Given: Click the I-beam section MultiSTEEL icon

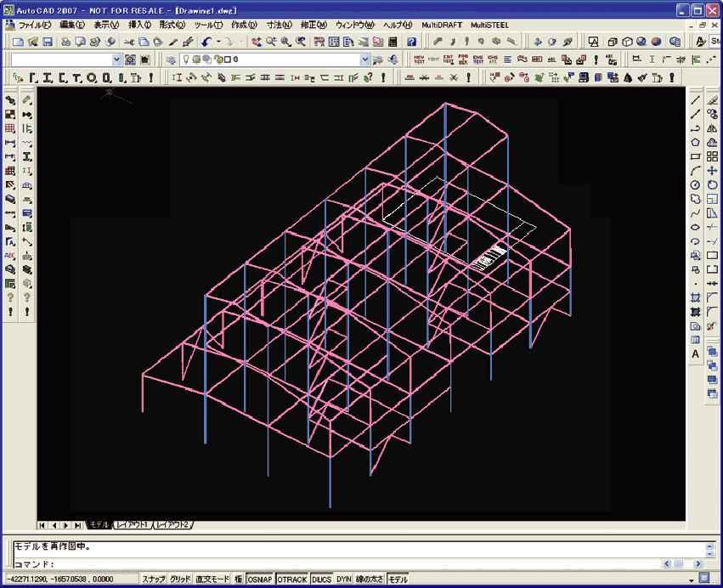Looking at the screenshot, I should click(48, 77).
